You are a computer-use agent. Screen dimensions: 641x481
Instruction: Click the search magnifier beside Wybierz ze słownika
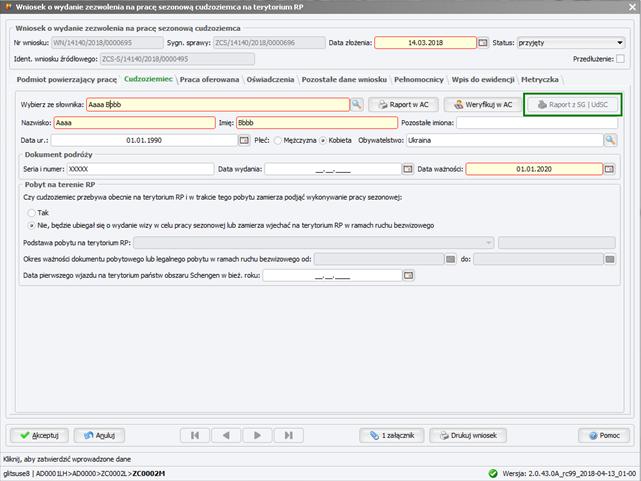[356, 105]
